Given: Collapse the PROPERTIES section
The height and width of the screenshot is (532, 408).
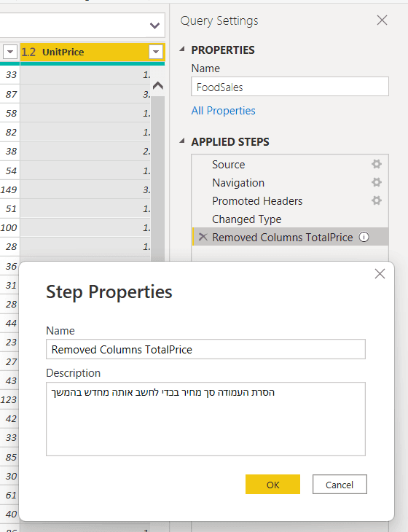Looking at the screenshot, I should pos(182,50).
